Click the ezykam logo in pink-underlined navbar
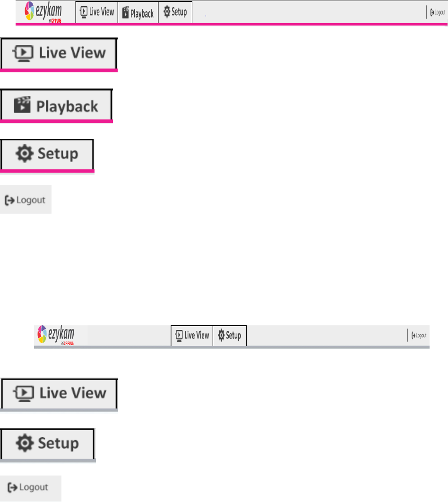This screenshot has width=448, height=502. click(x=43, y=12)
